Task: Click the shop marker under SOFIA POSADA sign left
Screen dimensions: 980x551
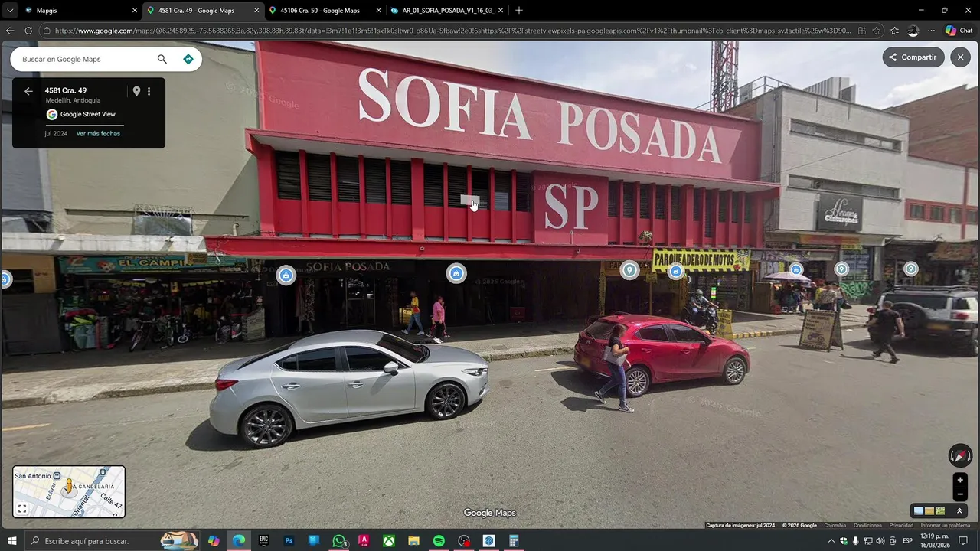Action: pyautogui.click(x=286, y=275)
